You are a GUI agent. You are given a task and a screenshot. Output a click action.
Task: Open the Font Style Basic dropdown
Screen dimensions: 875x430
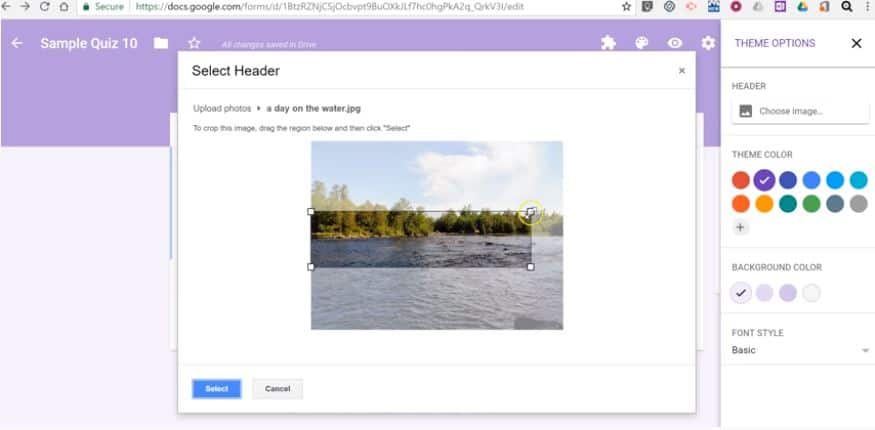point(800,350)
